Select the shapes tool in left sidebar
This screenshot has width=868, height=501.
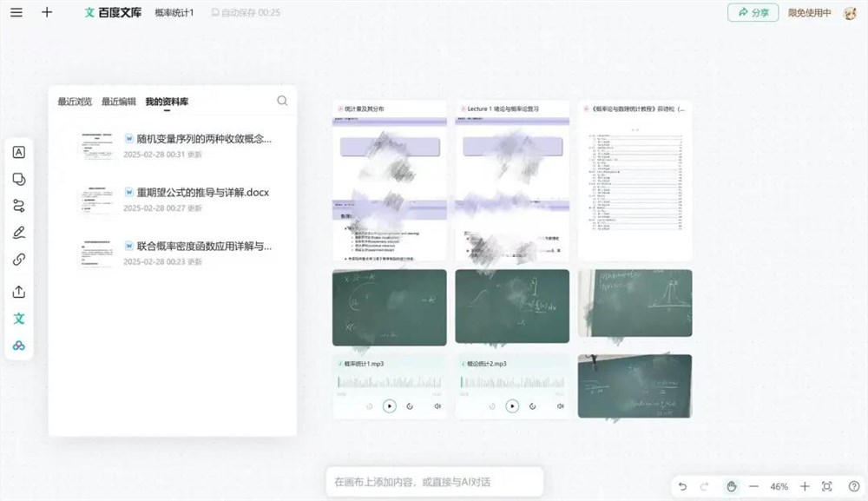[x=19, y=179]
